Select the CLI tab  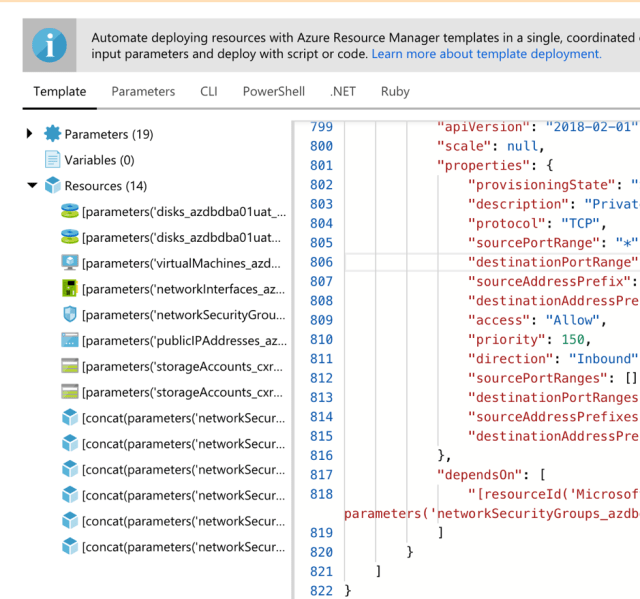(208, 91)
